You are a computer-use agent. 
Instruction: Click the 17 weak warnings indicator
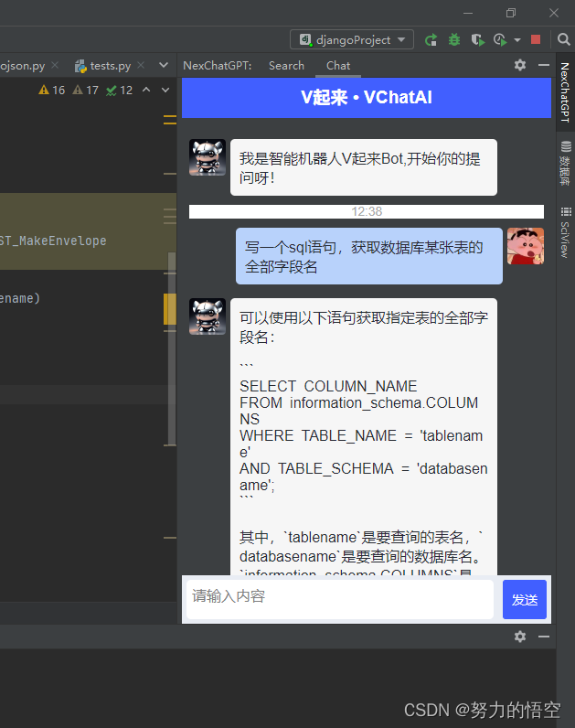(x=86, y=90)
